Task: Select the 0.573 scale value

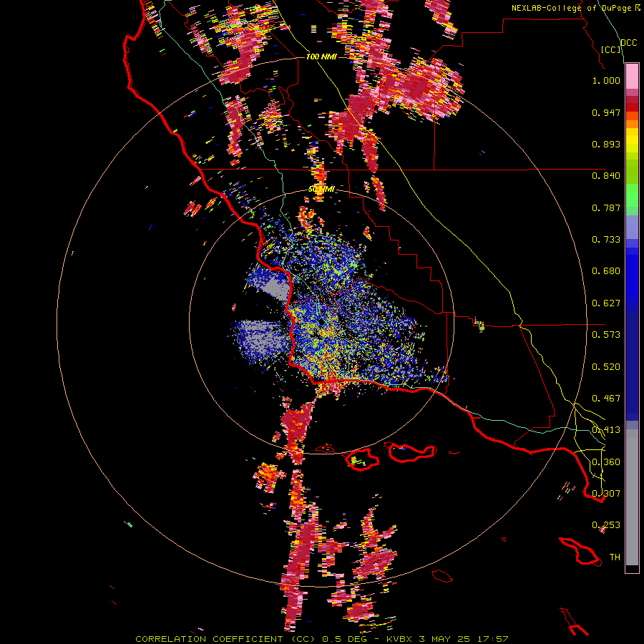Action: pos(606,335)
